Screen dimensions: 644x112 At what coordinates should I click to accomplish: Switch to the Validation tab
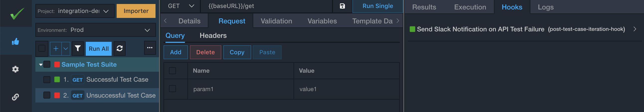pyautogui.click(x=276, y=21)
